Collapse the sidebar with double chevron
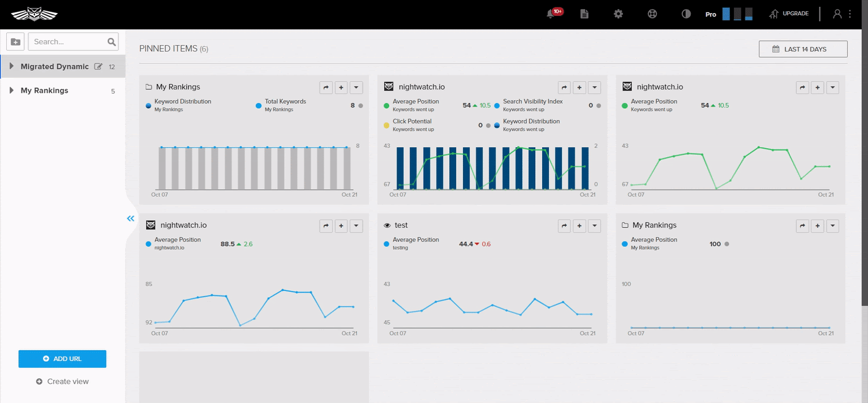Image resolution: width=868 pixels, height=403 pixels. coord(131,218)
